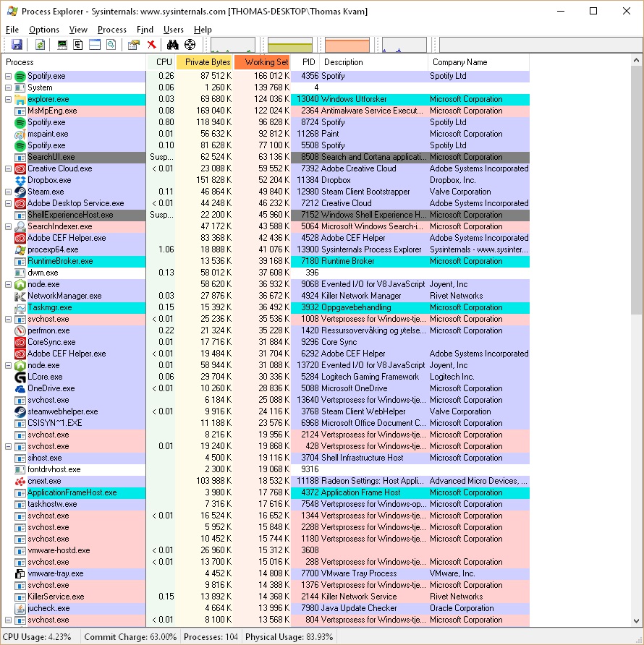
Task: Click the procexp64.exe process icon
Action: pos(20,249)
